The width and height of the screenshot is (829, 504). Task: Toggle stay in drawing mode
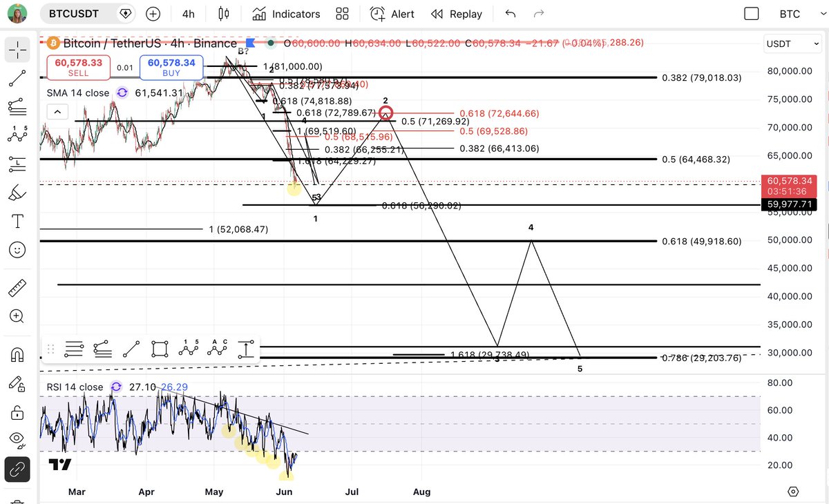click(17, 383)
